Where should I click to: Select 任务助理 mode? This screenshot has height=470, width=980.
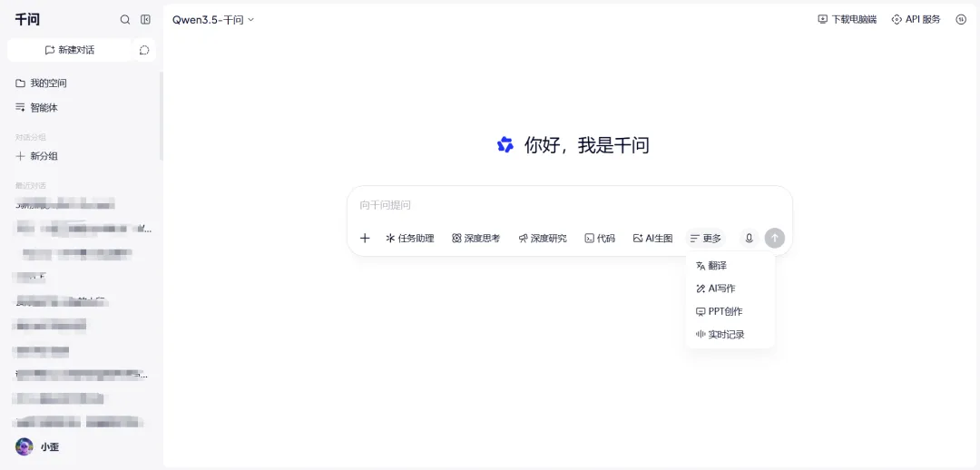pos(410,238)
